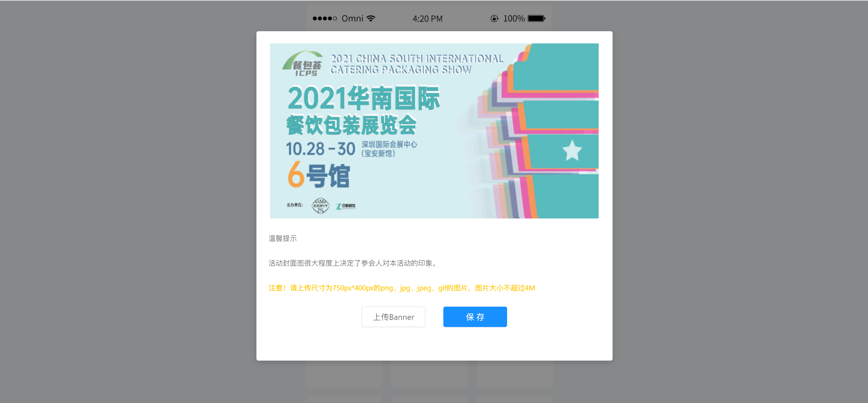Click the 活动封面图 description sentence

354,263
